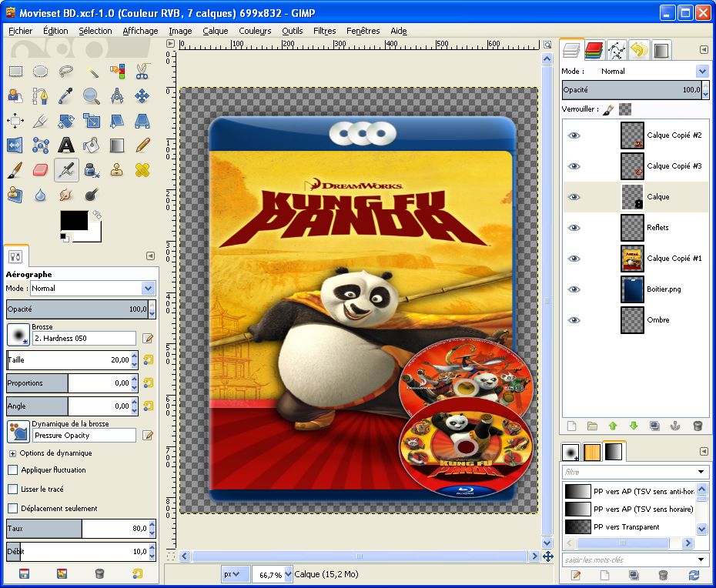Select the Scissors Select tool
716x588 pixels.
point(142,72)
